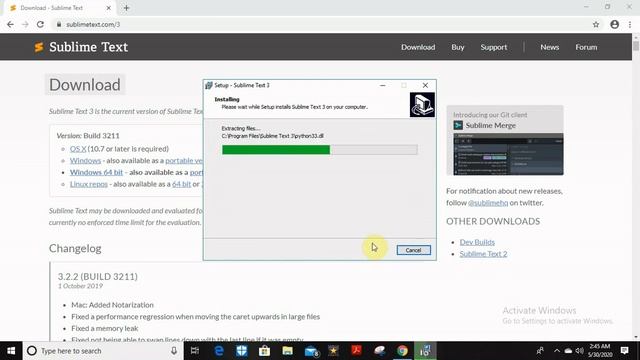Open File Explorer from taskbar

287,351
